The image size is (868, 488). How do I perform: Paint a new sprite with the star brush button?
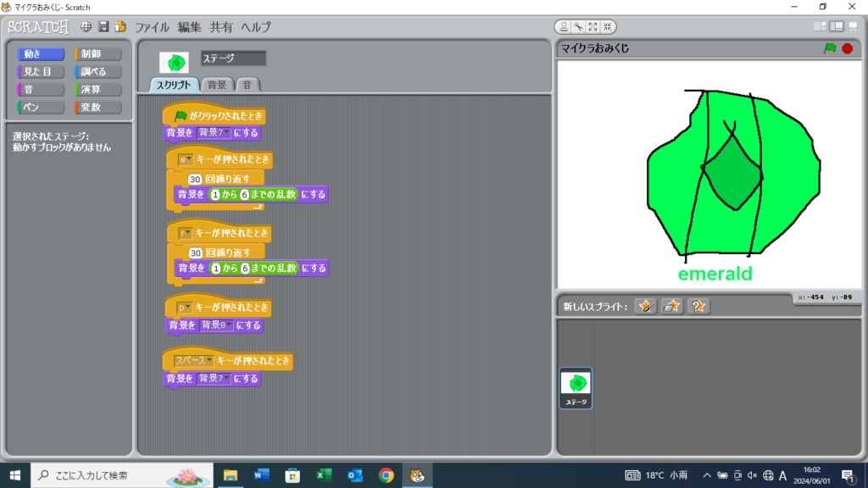tap(646, 306)
